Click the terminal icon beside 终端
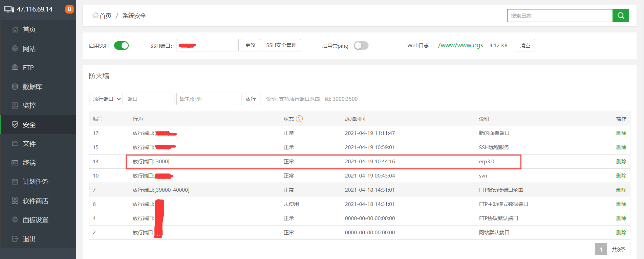Screen dimensions: 644x259 click(x=15, y=162)
